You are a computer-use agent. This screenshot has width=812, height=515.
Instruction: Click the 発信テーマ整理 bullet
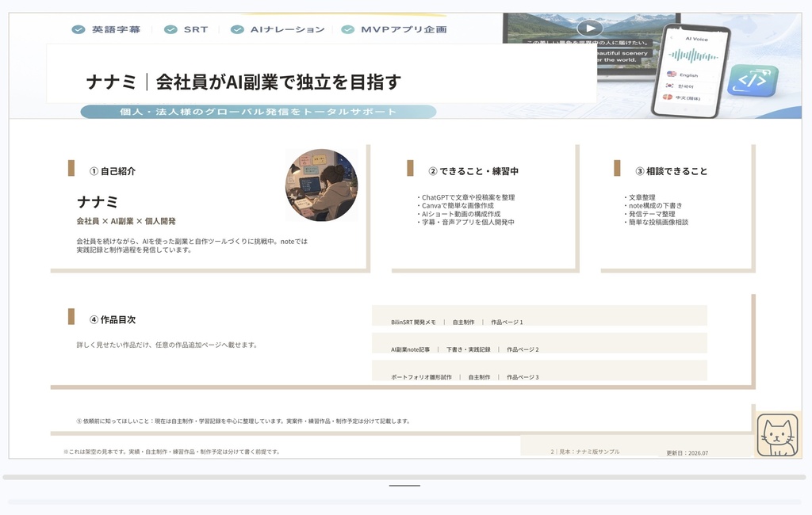[x=649, y=214]
